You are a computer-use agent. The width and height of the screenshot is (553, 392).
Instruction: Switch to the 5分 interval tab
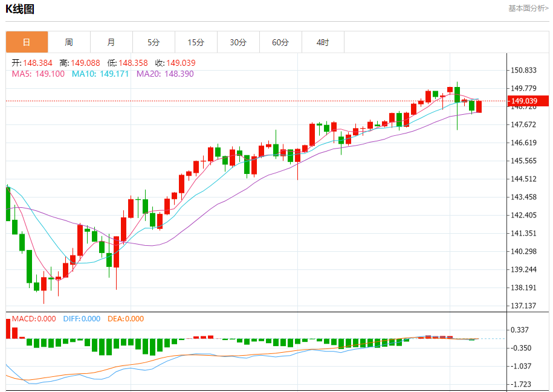[154, 42]
